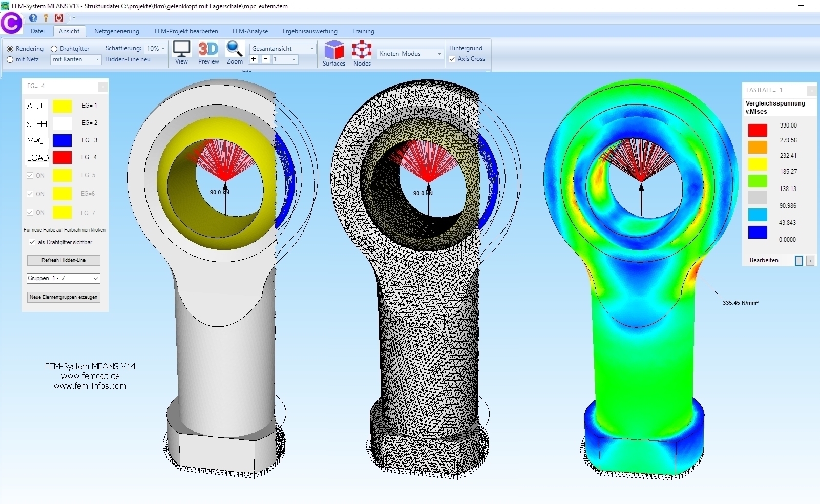Viewport: 820px width, 504px height.
Task: Click the yellow swatch for EG=5
Action: coord(62,175)
